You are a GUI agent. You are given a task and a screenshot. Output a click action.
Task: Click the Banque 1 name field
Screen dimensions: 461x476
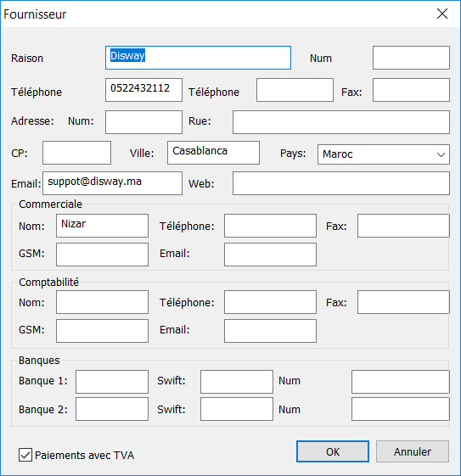point(112,382)
